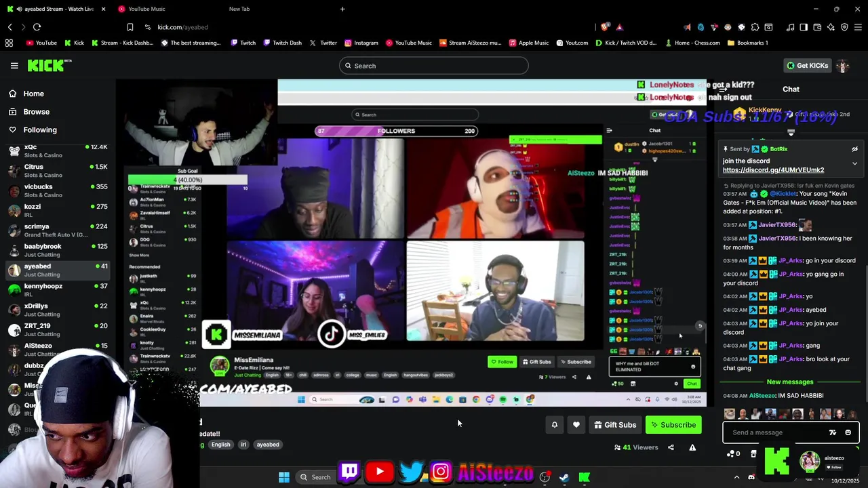The width and height of the screenshot is (868, 488).
Task: Click the notification bell icon below stream
Action: [x=554, y=425]
